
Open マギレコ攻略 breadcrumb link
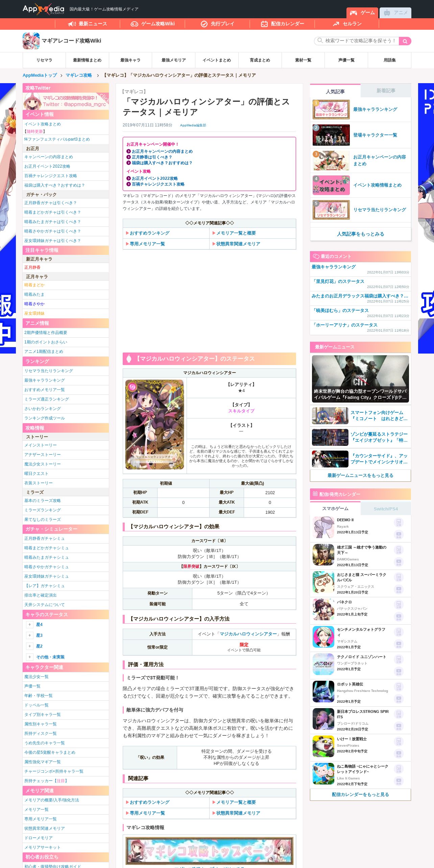tap(79, 75)
